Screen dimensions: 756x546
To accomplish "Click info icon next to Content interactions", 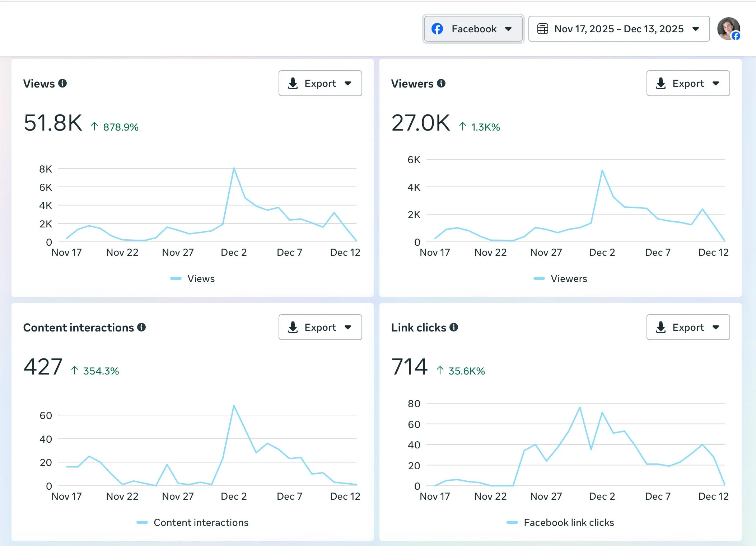I will (142, 327).
